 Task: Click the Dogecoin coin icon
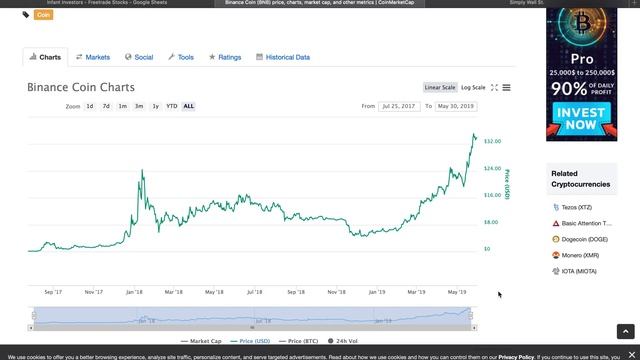click(x=556, y=239)
